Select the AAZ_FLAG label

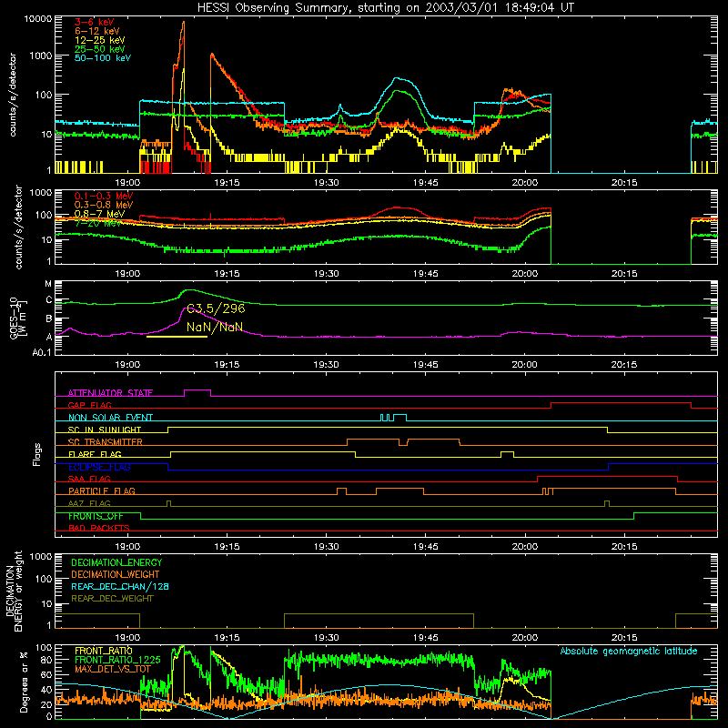(89, 504)
